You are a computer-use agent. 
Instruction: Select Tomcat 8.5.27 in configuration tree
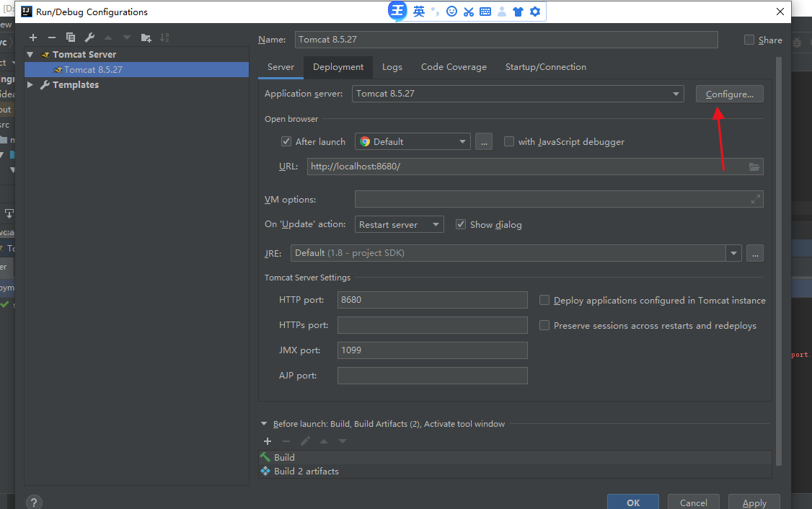[137, 69]
